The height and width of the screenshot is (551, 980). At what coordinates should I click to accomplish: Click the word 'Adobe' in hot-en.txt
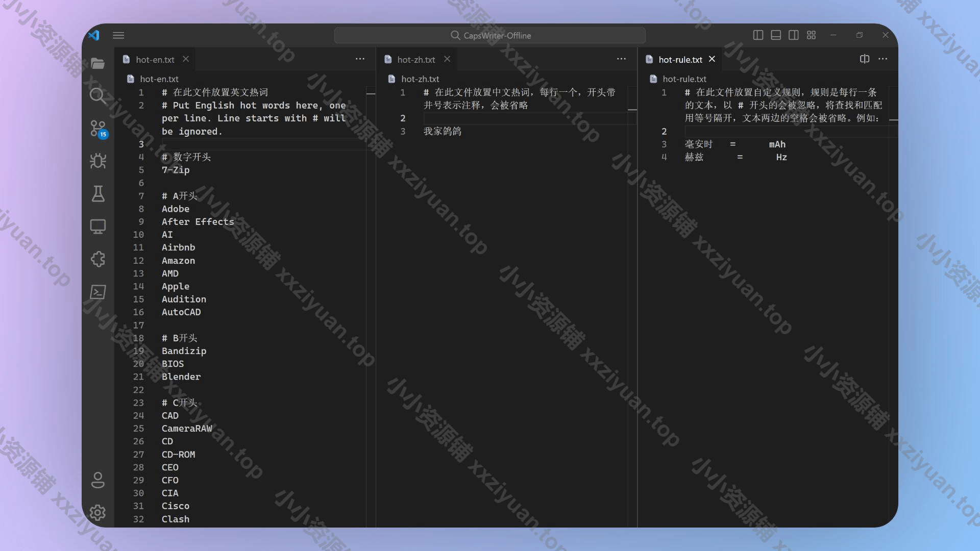[176, 209]
